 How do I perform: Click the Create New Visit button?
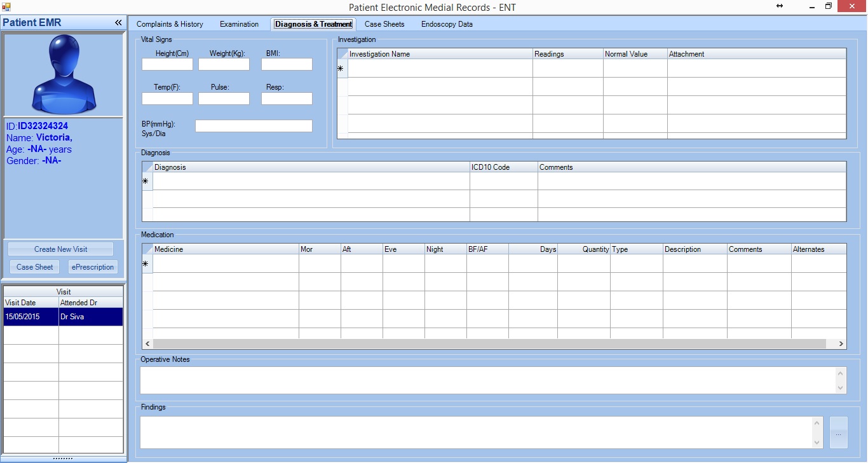(x=61, y=249)
